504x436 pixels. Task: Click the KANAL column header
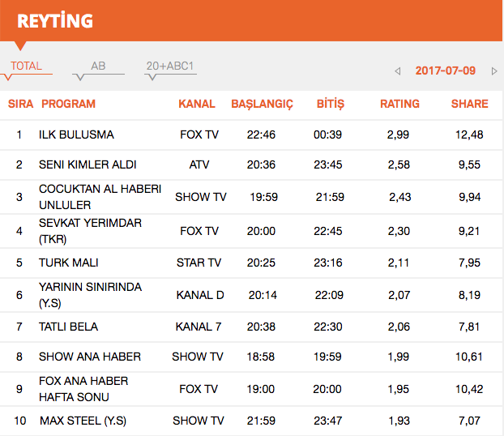click(197, 104)
